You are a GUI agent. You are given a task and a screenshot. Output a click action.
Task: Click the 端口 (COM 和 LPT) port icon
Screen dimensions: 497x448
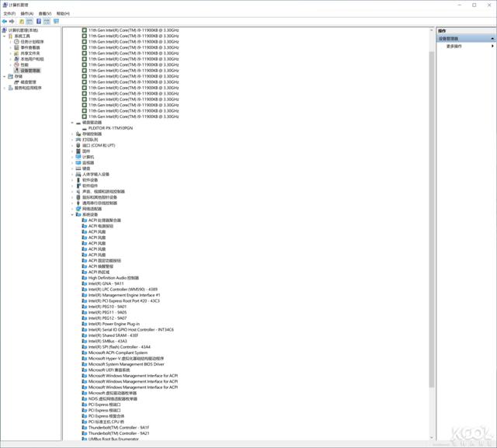[x=78, y=145]
